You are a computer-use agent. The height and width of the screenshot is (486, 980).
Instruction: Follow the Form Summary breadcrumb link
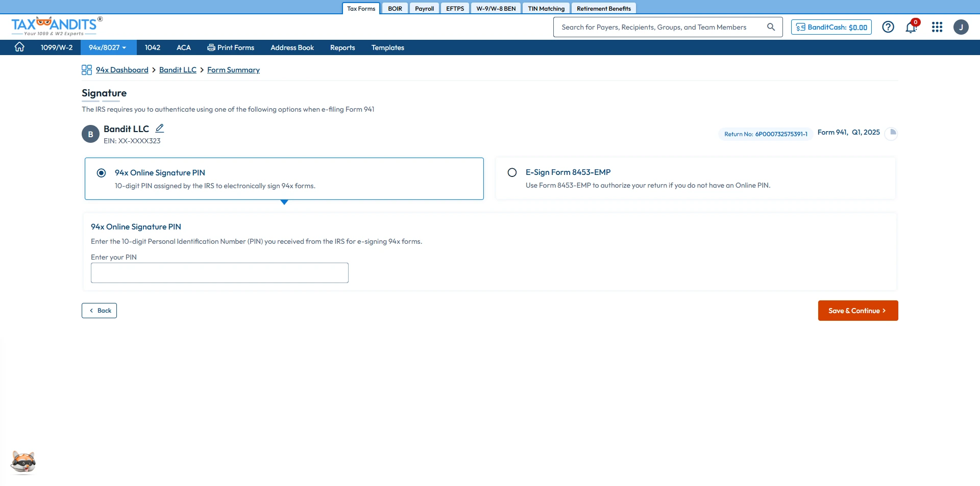point(233,70)
